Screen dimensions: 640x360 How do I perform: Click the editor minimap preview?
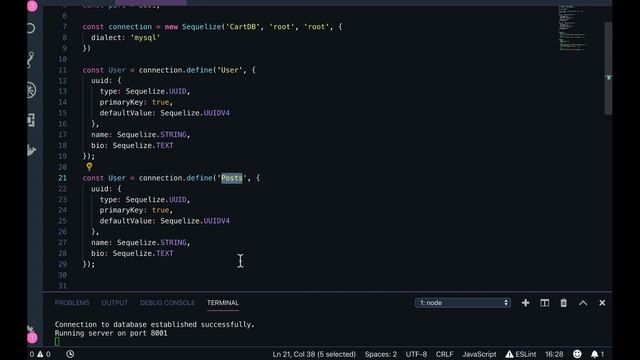coord(573,28)
